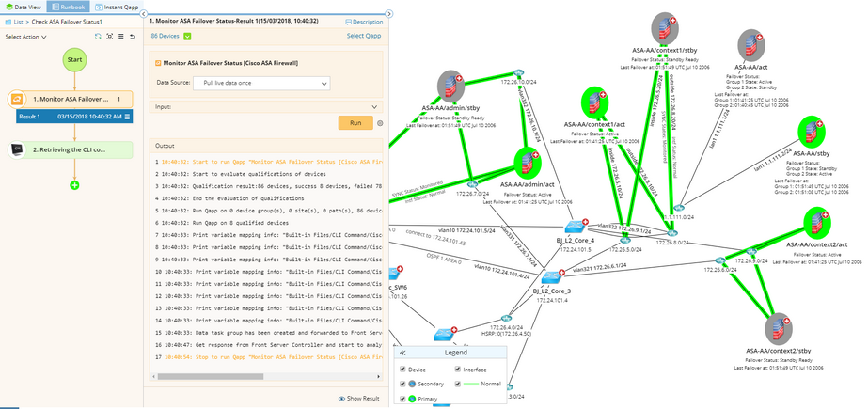
Task: Collapse the Legend panel
Action: click(x=403, y=353)
